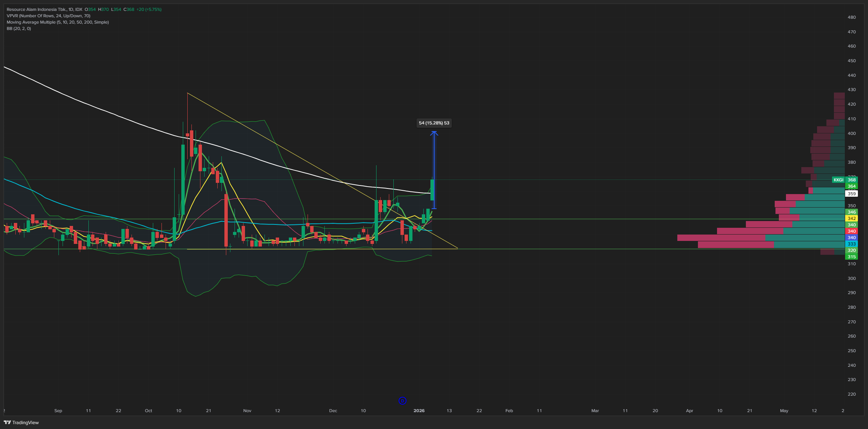Select the BB (20, 2, 0) legend
868x429 pixels.
pos(19,28)
